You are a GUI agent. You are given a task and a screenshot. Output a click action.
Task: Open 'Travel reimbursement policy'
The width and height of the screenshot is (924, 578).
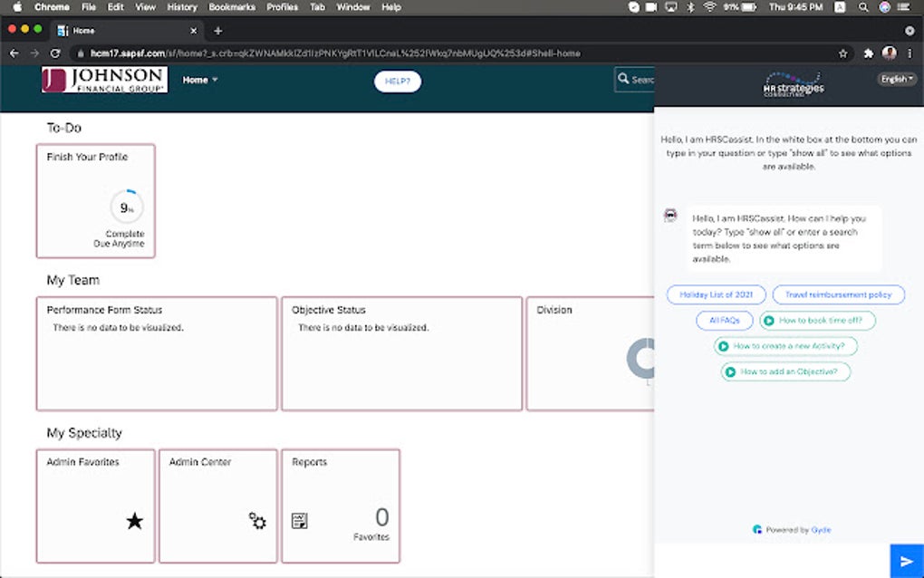[x=838, y=294]
